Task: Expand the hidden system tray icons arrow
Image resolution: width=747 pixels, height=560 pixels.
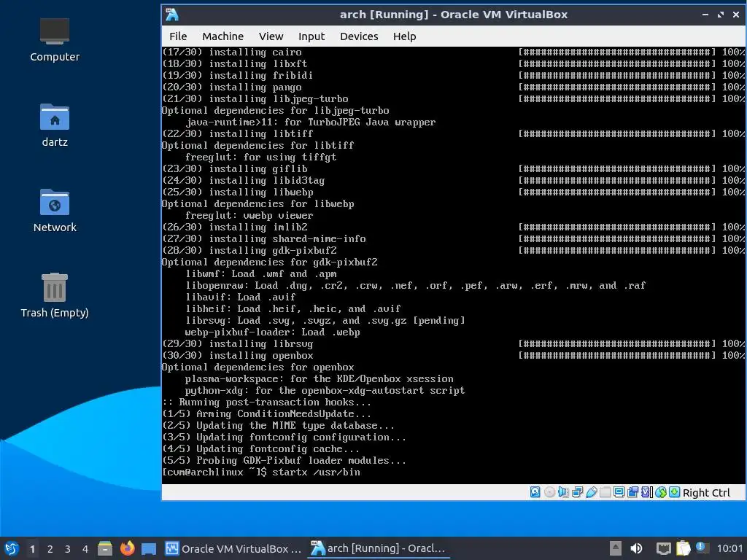Action: [616, 548]
